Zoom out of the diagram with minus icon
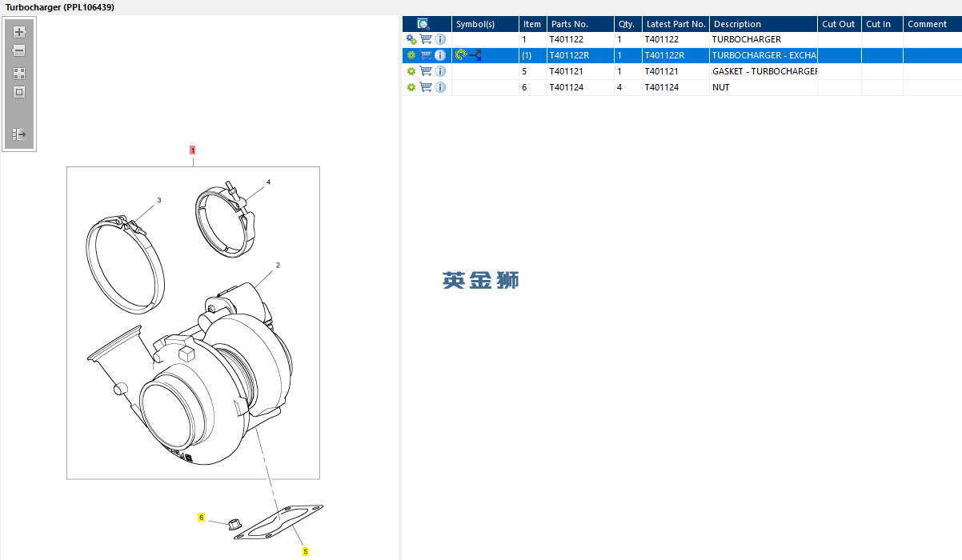The width and height of the screenshot is (962, 560). [x=19, y=50]
